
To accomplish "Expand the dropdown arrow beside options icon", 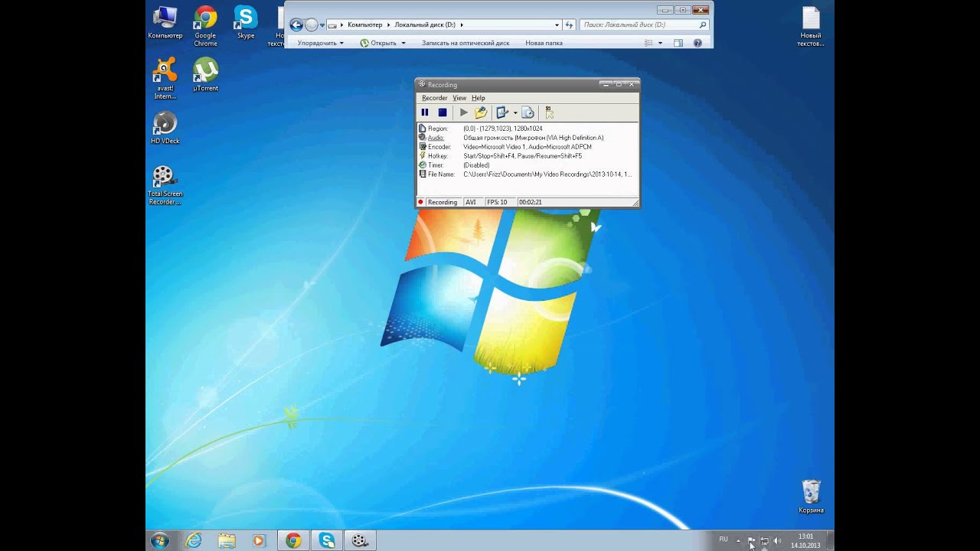I will pos(515,113).
